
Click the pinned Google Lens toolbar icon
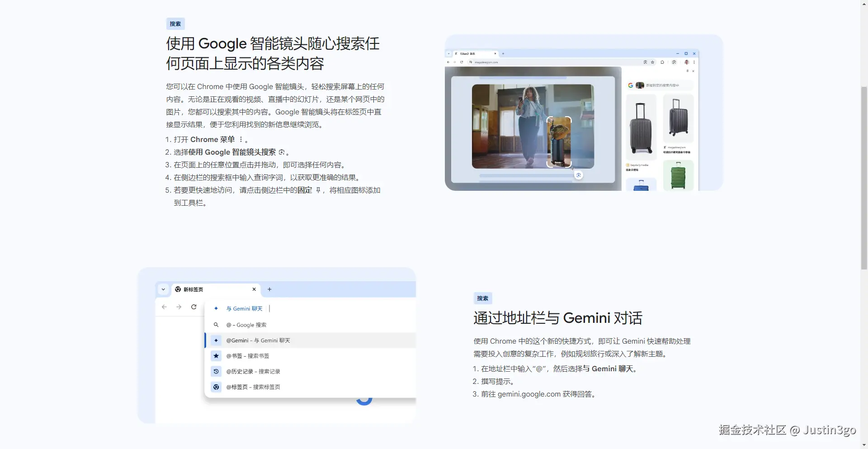tap(674, 62)
